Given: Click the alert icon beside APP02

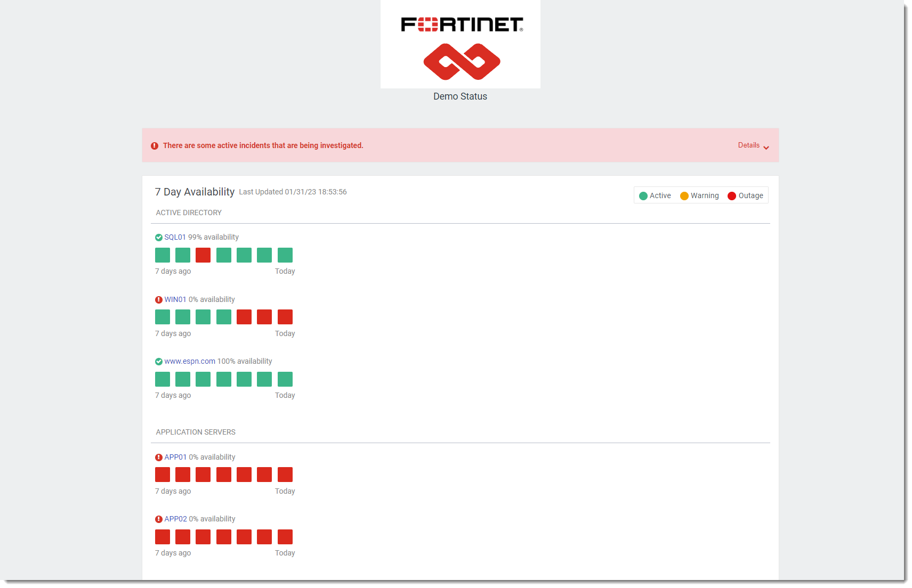Looking at the screenshot, I should (158, 519).
